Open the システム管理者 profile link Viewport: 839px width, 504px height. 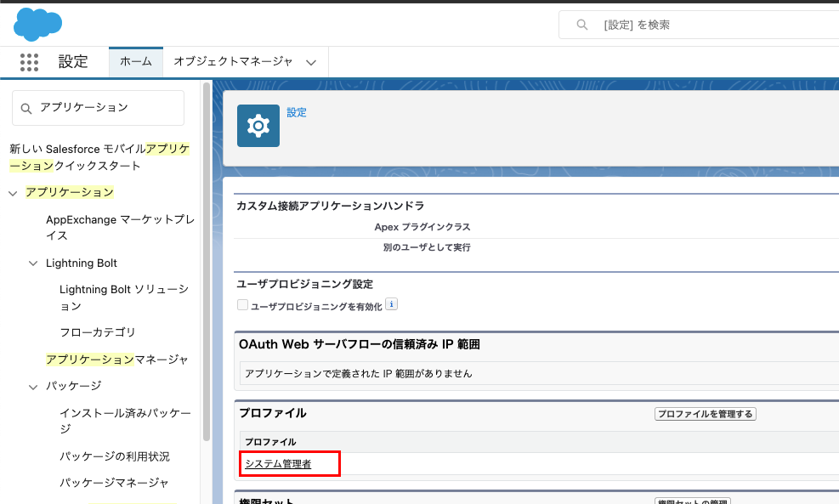(278, 463)
